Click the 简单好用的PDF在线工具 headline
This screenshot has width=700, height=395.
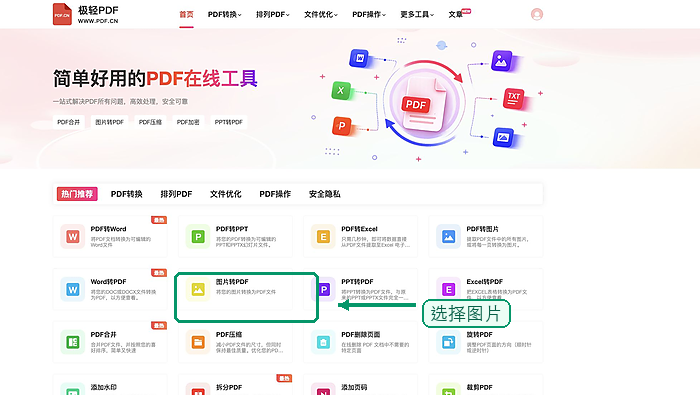click(x=155, y=79)
